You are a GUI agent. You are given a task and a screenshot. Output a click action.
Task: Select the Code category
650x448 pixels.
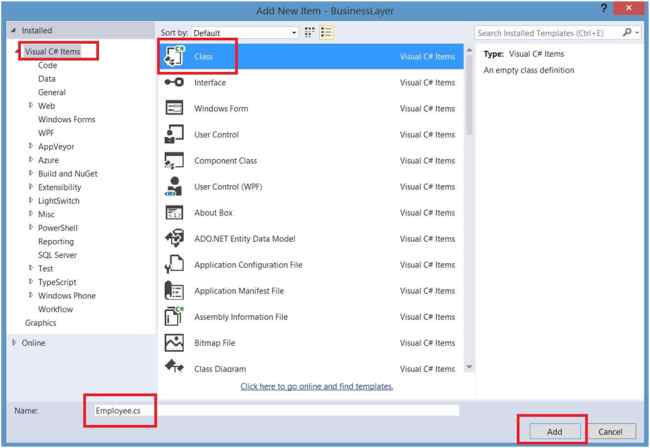48,65
